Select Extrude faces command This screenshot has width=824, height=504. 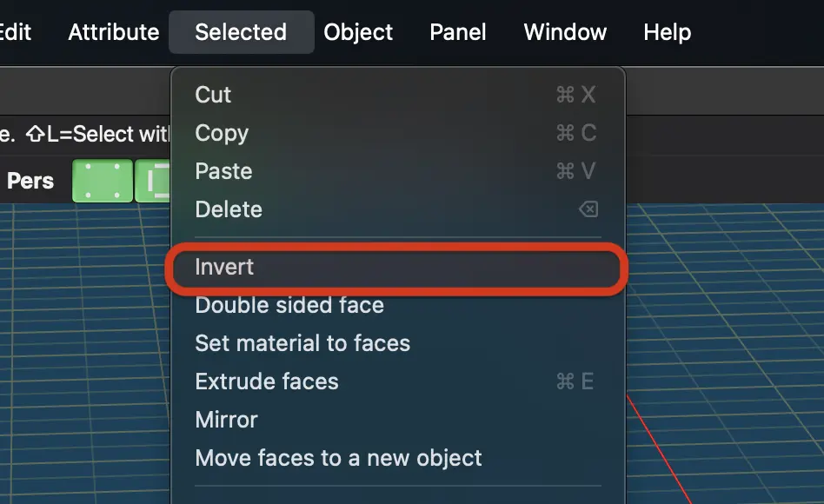398,381
